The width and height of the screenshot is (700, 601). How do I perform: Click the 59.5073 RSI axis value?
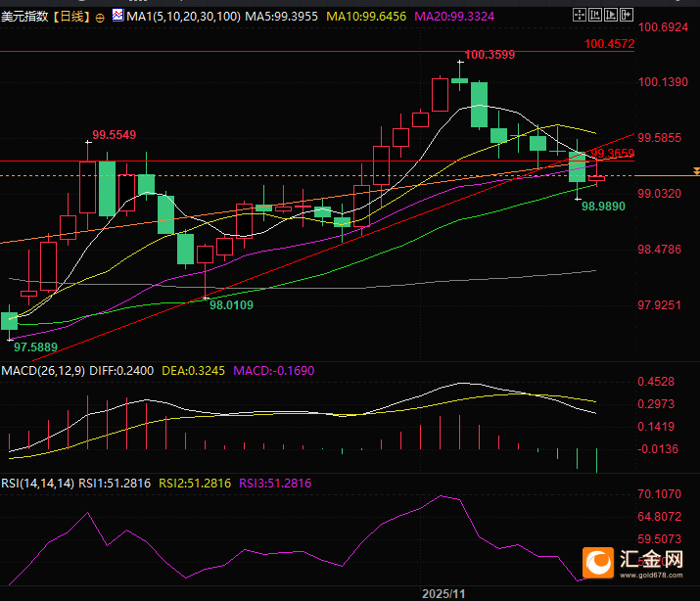tap(660, 539)
